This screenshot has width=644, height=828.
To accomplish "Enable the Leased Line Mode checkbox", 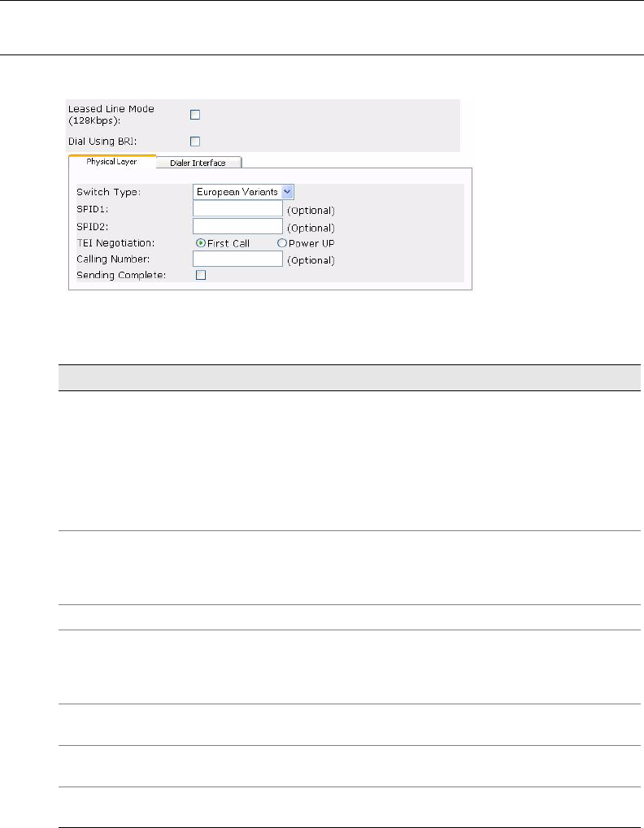I will pos(195,115).
